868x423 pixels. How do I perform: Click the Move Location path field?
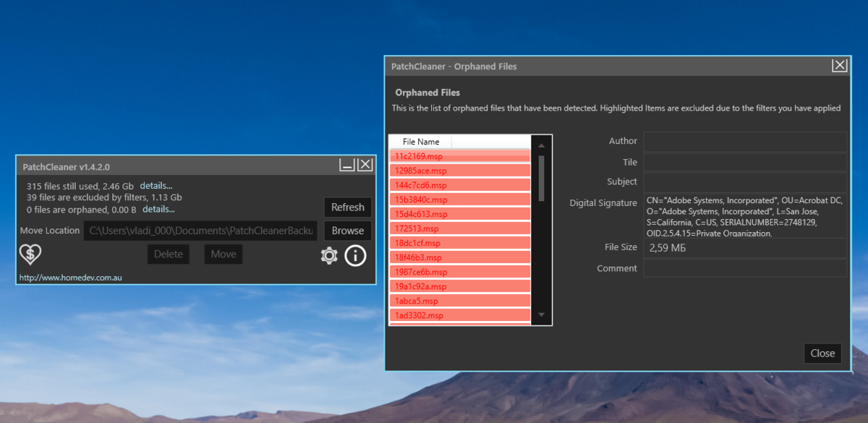coord(200,231)
